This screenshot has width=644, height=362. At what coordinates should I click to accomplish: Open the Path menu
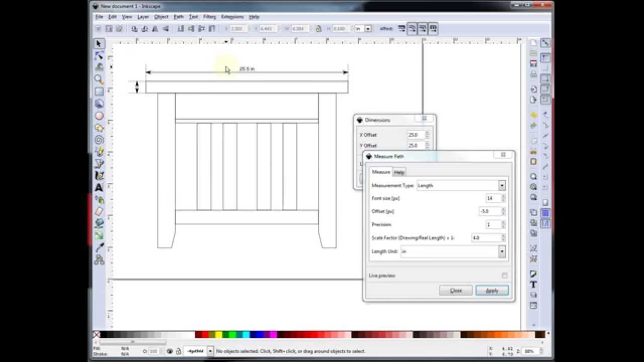click(x=179, y=17)
